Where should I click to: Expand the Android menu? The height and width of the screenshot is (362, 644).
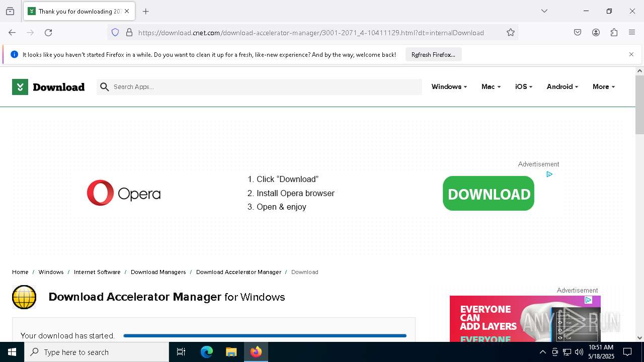coord(562,86)
